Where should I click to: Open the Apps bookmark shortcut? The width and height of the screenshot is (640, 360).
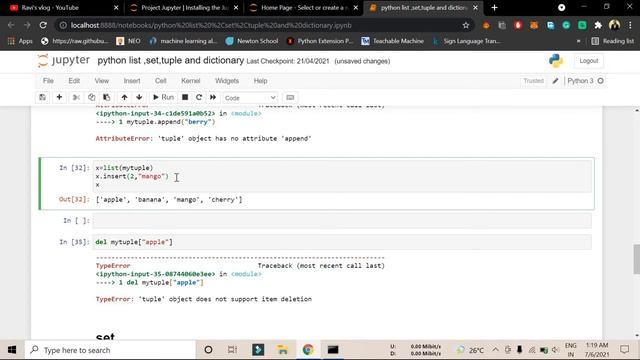pos(20,41)
